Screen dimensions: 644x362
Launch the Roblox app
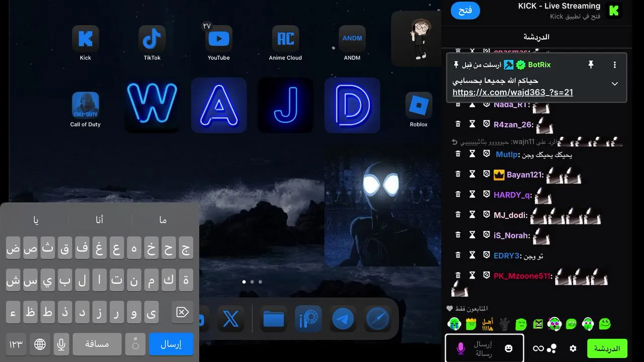[x=419, y=105]
